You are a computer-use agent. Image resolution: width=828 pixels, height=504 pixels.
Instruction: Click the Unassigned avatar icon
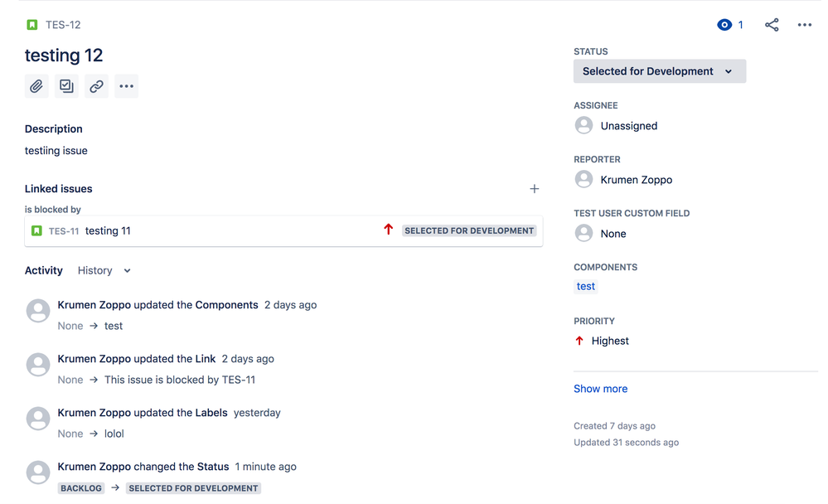pyautogui.click(x=583, y=125)
